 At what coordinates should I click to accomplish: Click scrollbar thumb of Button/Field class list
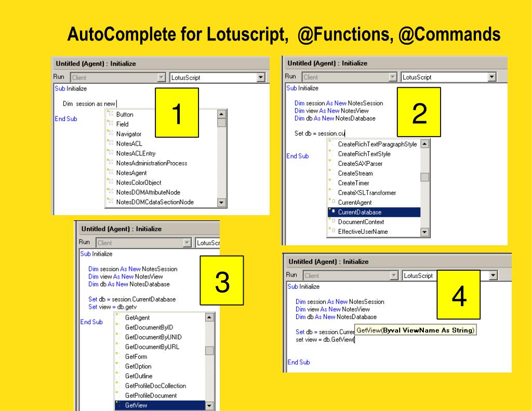(x=221, y=123)
